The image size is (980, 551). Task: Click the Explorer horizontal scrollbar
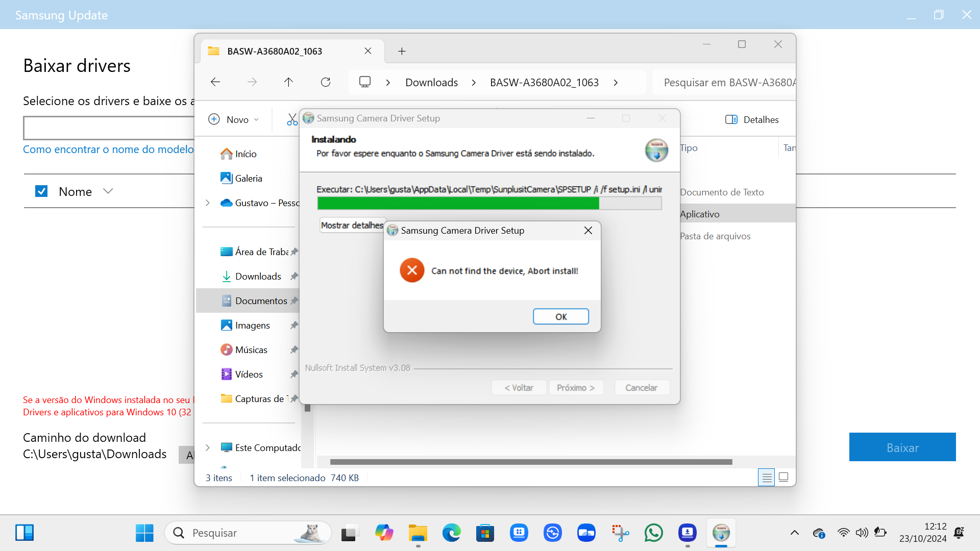click(x=531, y=462)
